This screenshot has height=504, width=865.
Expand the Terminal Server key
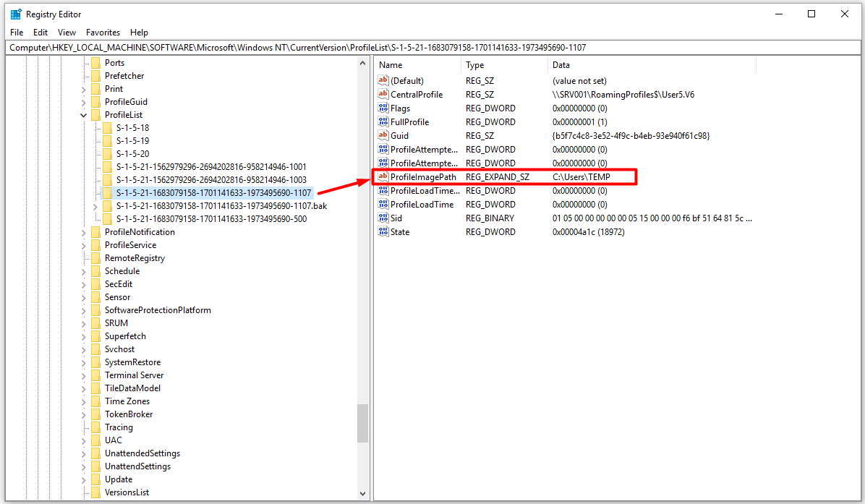[x=83, y=375]
